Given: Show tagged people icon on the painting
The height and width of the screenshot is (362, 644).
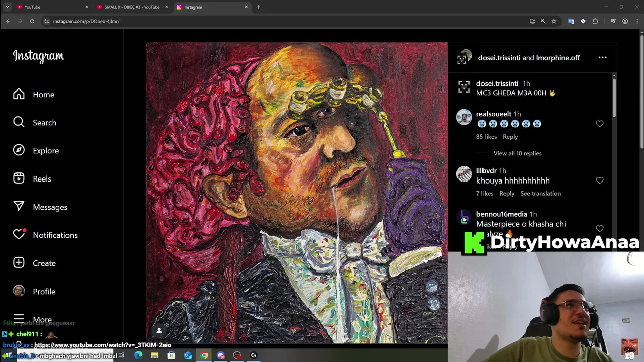Looking at the screenshot, I should pos(159,330).
